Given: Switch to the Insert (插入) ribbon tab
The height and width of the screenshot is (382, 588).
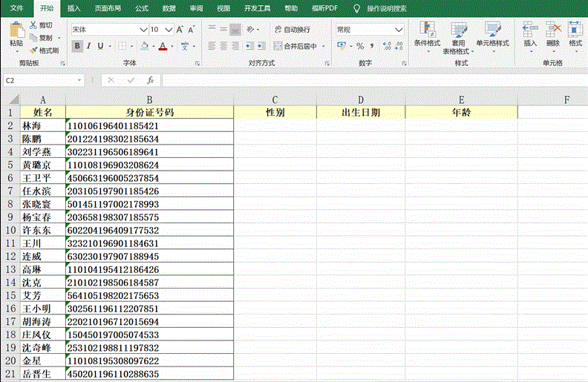Looking at the screenshot, I should pyautogui.click(x=74, y=8).
